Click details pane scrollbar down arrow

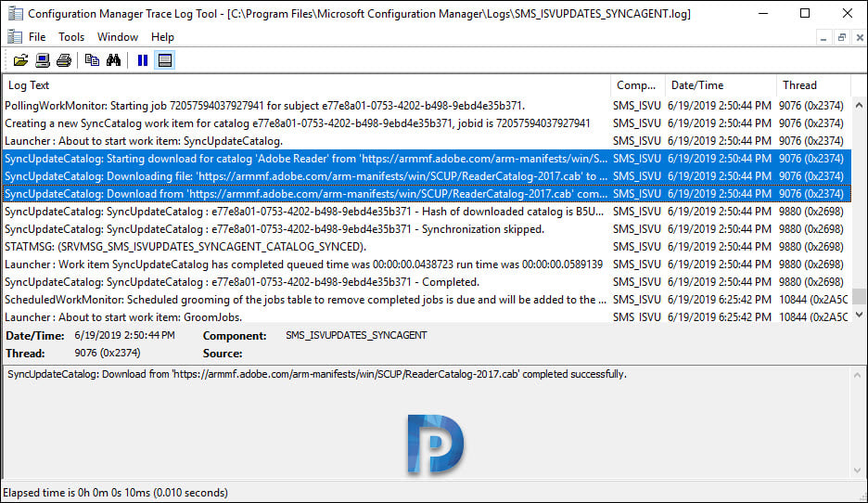tap(858, 471)
